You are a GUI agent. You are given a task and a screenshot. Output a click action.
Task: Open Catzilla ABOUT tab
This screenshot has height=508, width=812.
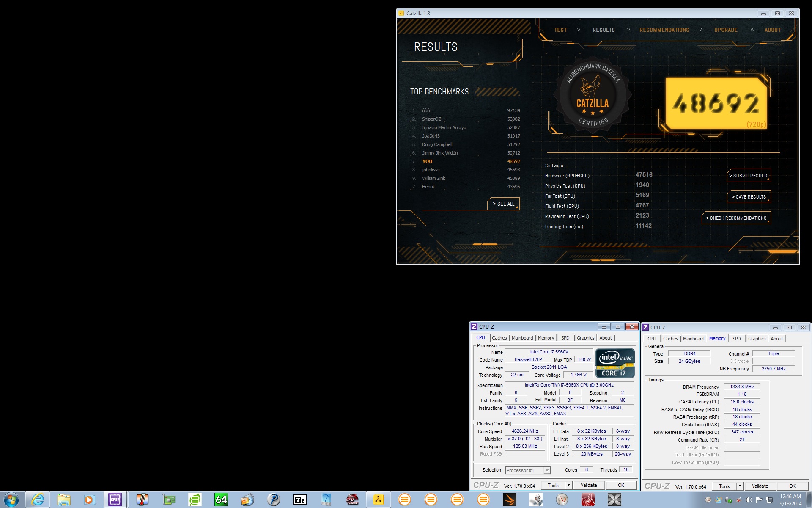coord(772,30)
